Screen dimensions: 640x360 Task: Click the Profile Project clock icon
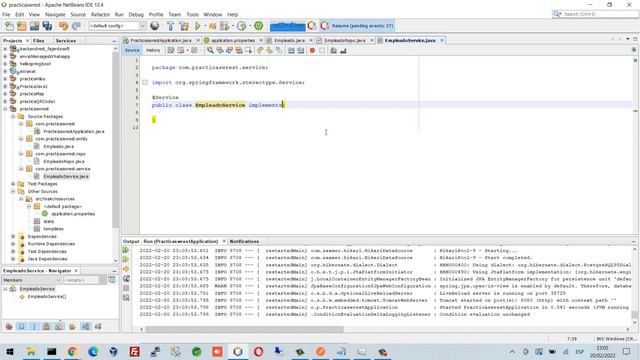pyautogui.click(x=241, y=26)
